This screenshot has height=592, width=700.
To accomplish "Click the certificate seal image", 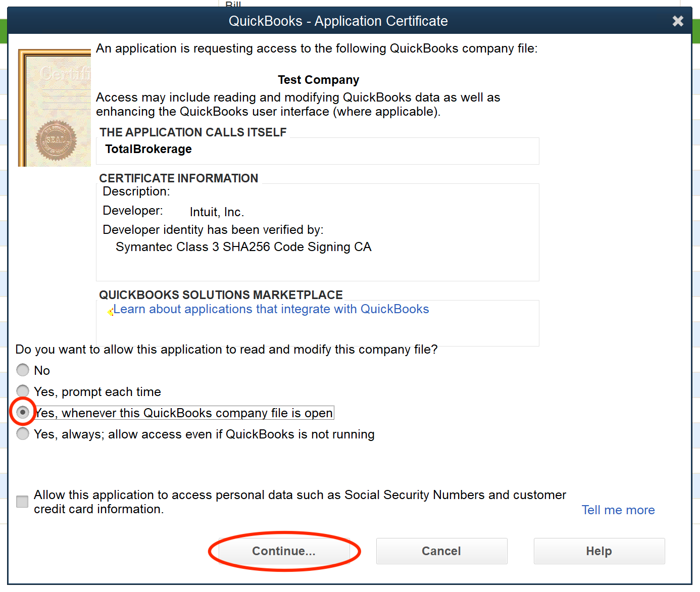I will 55,108.
